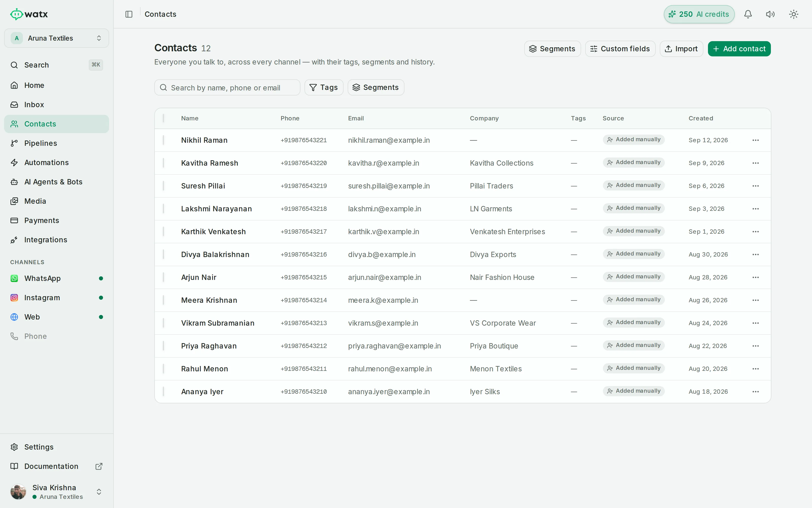The image size is (812, 508).
Task: Toggle the sidebar collapse icon
Action: 129,14
